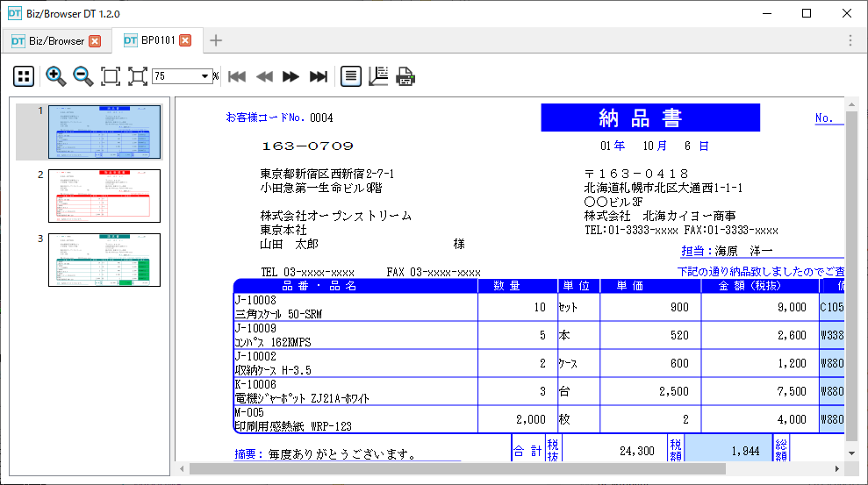Click the zoom out magnifier icon
The image size is (868, 485).
click(x=83, y=76)
